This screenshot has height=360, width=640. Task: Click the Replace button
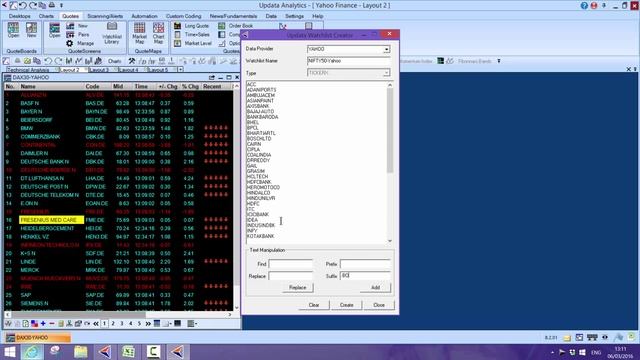[298, 288]
